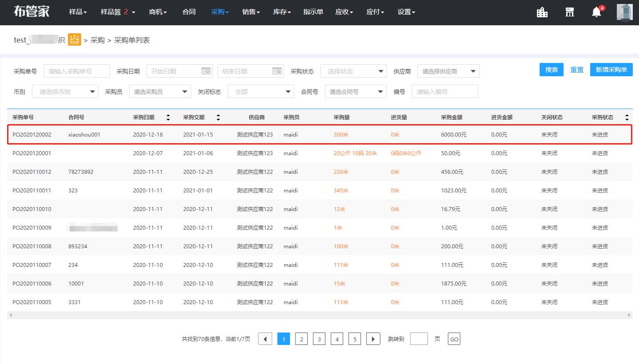Open the 设置 menu
Viewport: 639px width, 364px height.
(x=406, y=12)
